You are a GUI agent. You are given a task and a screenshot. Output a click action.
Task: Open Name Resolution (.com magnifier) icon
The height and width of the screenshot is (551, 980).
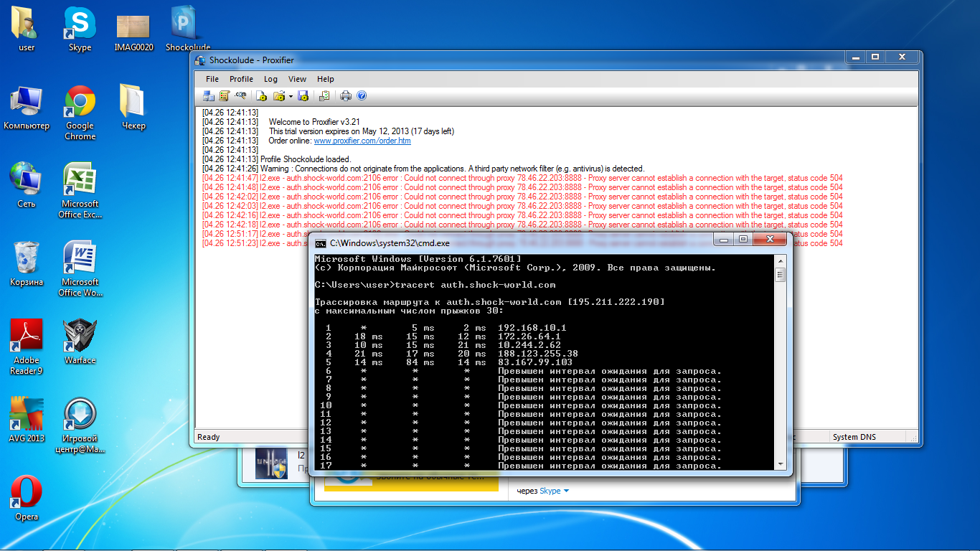(x=241, y=95)
